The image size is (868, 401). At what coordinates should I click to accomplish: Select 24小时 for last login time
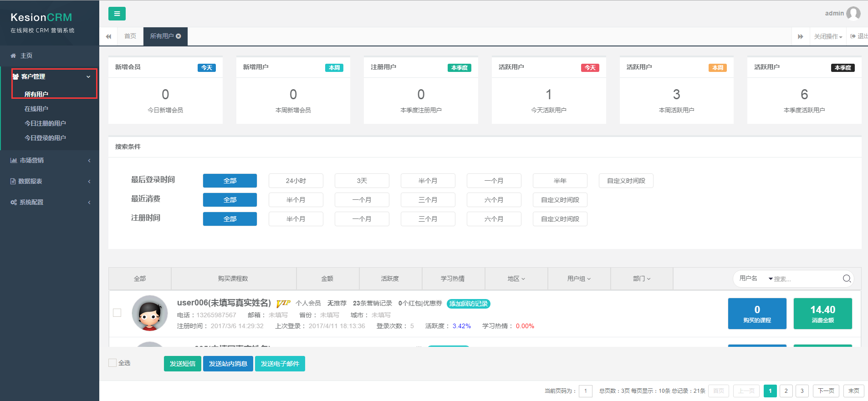(x=296, y=181)
